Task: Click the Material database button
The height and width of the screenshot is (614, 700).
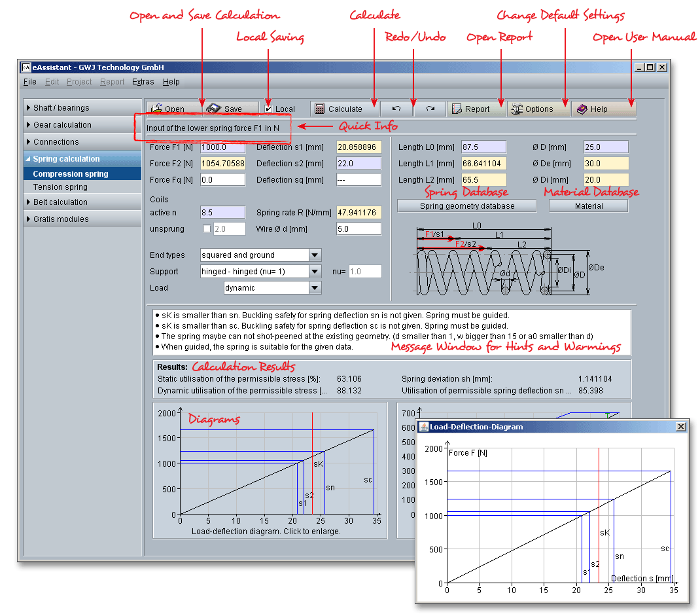Action: [588, 206]
